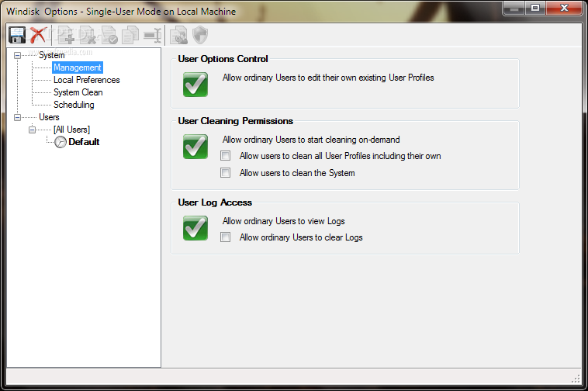588x391 pixels.
Task: Select the System root node label
Action: click(52, 55)
